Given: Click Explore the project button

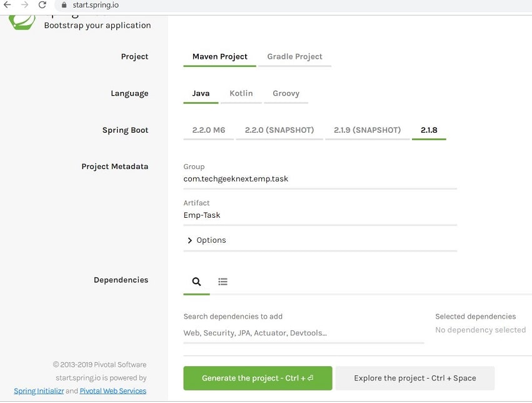Looking at the screenshot, I should coord(415,378).
